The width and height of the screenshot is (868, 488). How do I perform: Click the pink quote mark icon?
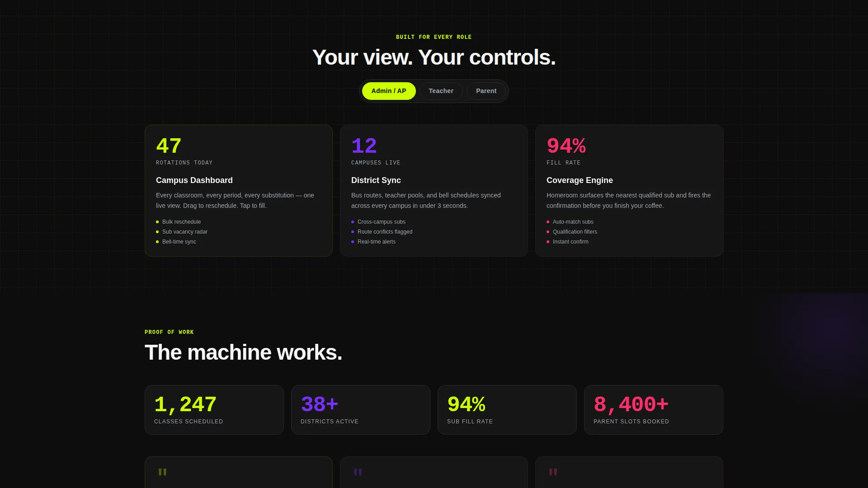[553, 473]
